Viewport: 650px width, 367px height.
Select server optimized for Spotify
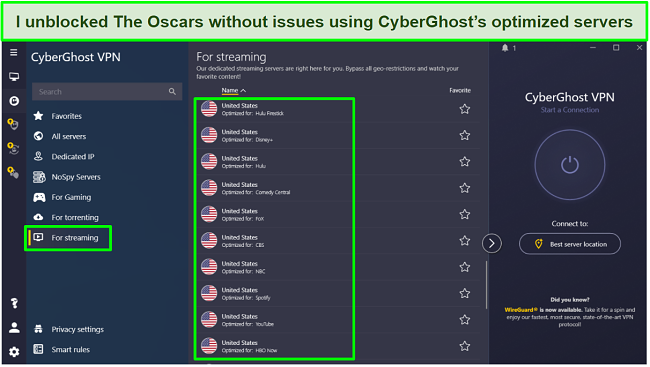pyautogui.click(x=338, y=293)
